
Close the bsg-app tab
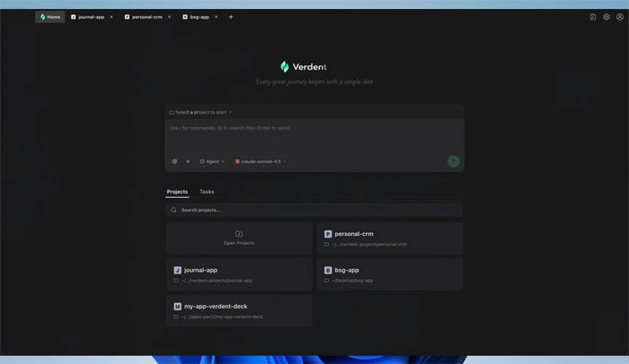[x=216, y=17]
